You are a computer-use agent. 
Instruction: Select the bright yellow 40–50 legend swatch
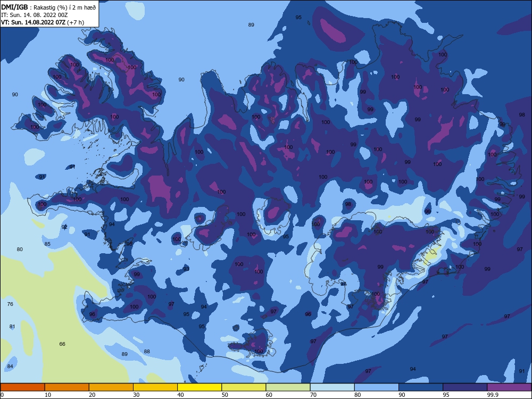(x=199, y=387)
